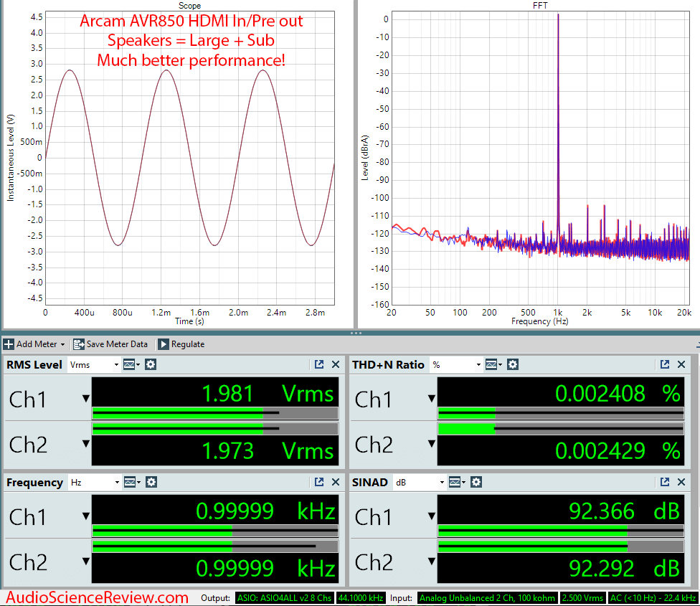700x606 pixels.
Task: Pop out the SINAD meter
Action: click(x=665, y=482)
